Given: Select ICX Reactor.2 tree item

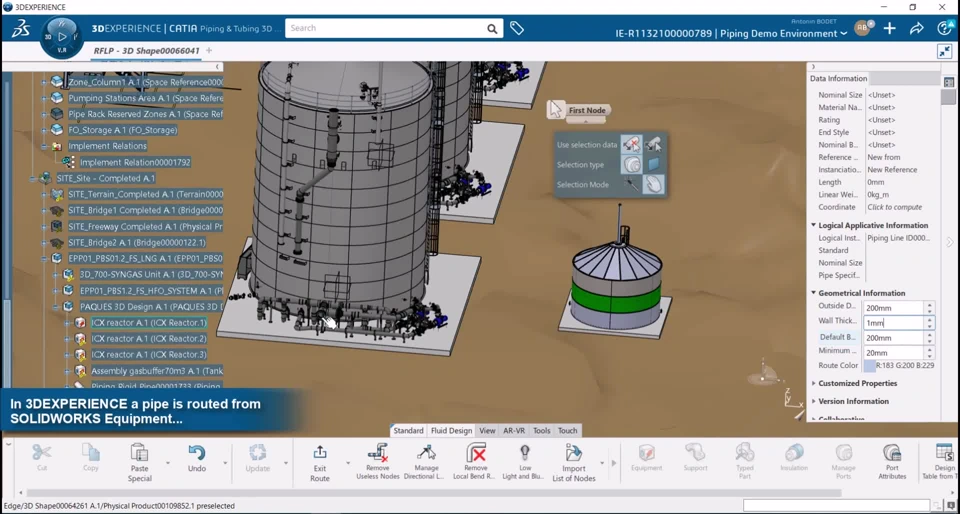Looking at the screenshot, I should point(149,339).
